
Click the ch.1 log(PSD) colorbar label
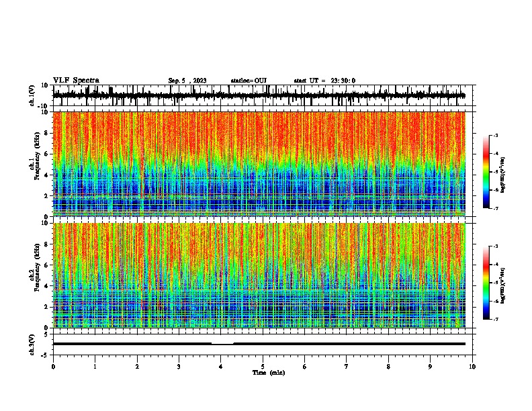pos(503,175)
